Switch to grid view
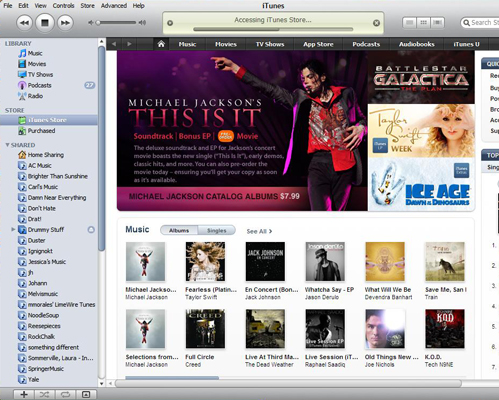 (x=424, y=23)
